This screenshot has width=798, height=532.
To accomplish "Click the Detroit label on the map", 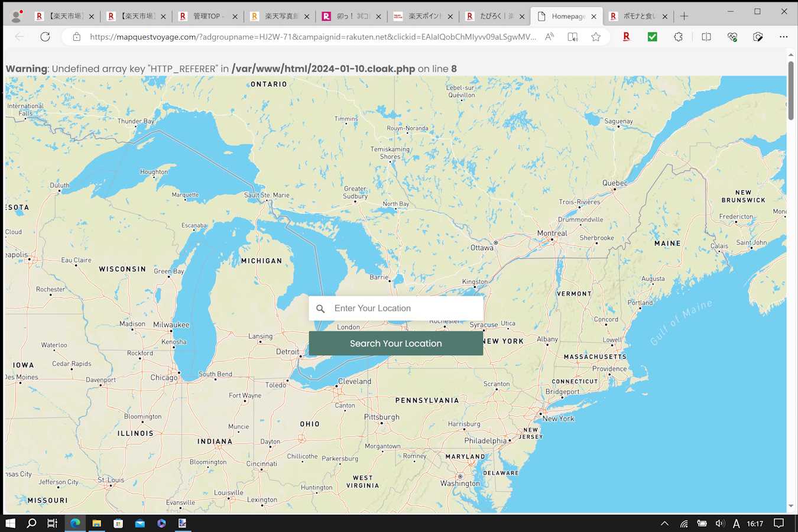I will click(x=288, y=352).
